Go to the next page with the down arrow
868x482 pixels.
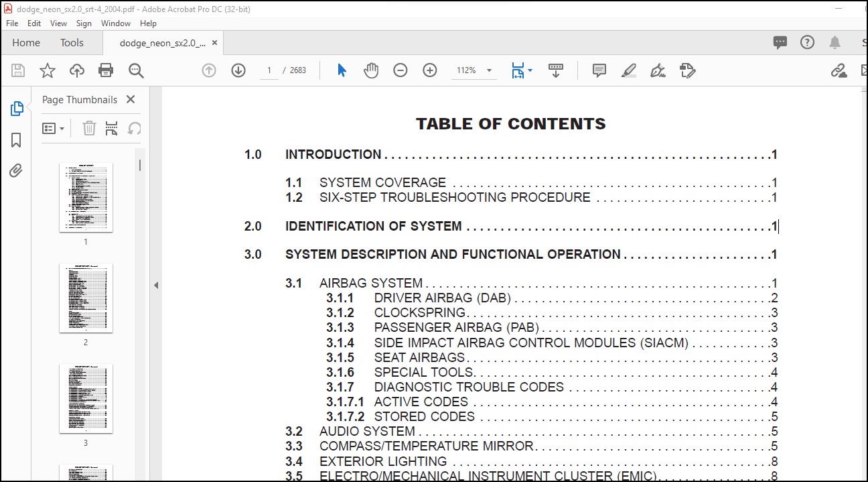(x=238, y=70)
